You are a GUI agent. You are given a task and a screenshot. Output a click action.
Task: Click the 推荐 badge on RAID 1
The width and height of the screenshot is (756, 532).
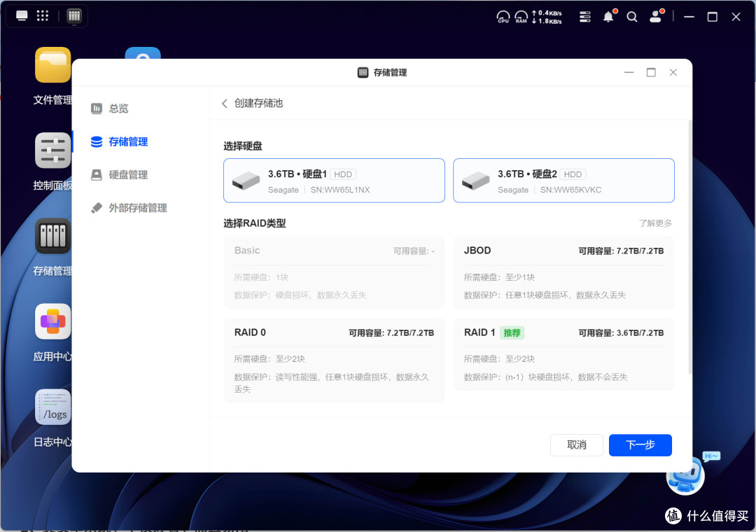pyautogui.click(x=512, y=332)
